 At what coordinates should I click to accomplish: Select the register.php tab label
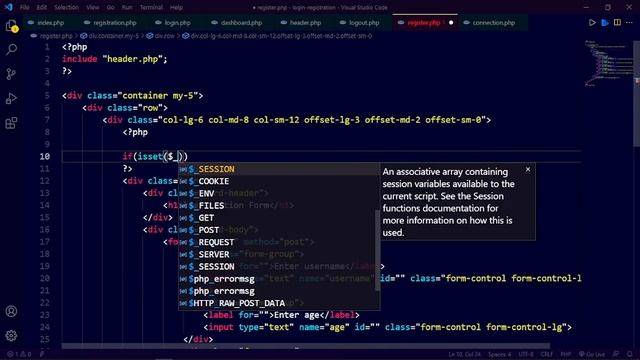point(424,23)
